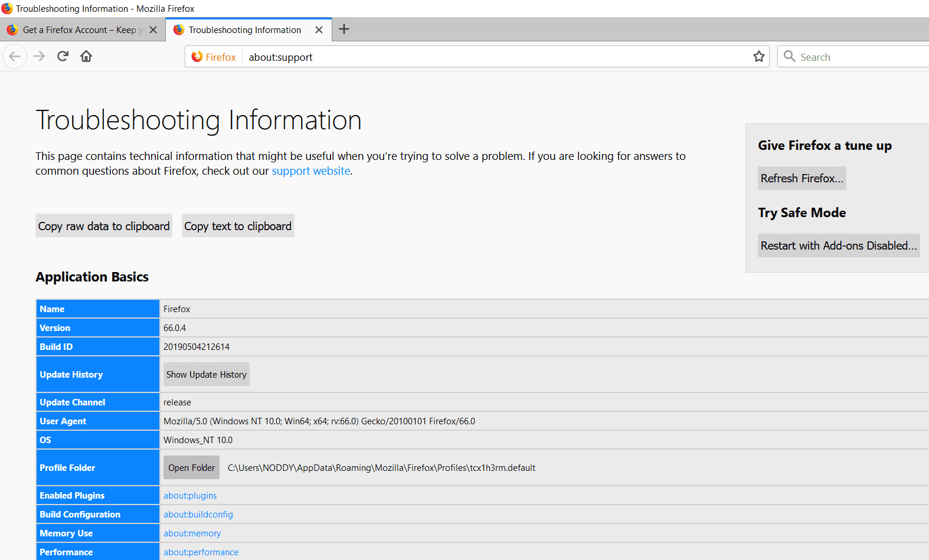Reload the current page

click(63, 57)
